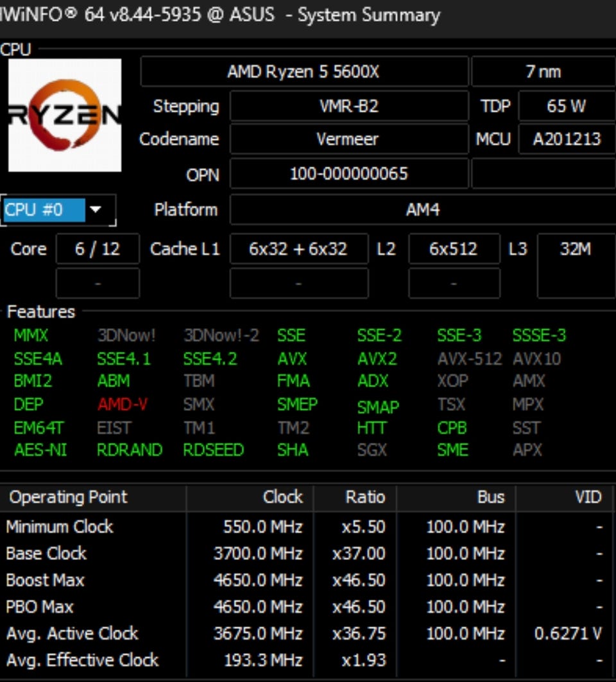
Task: Click the SME feature label
Action: (453, 450)
